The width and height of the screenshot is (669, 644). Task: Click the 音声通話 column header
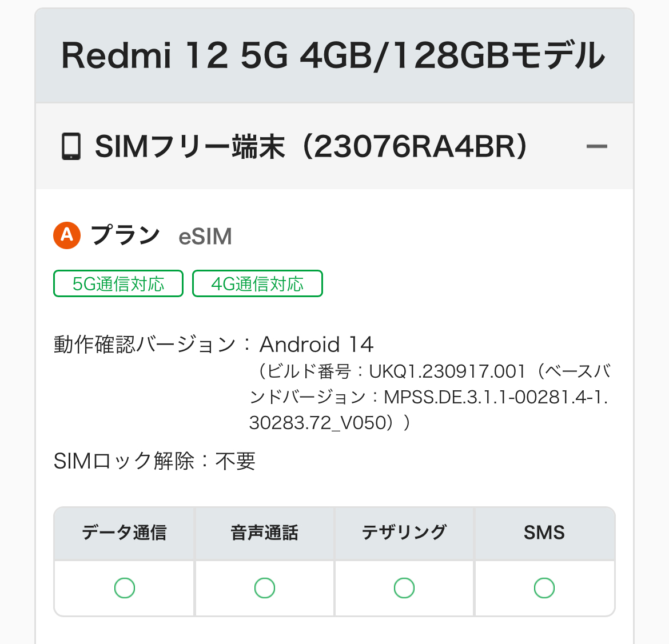click(x=264, y=533)
